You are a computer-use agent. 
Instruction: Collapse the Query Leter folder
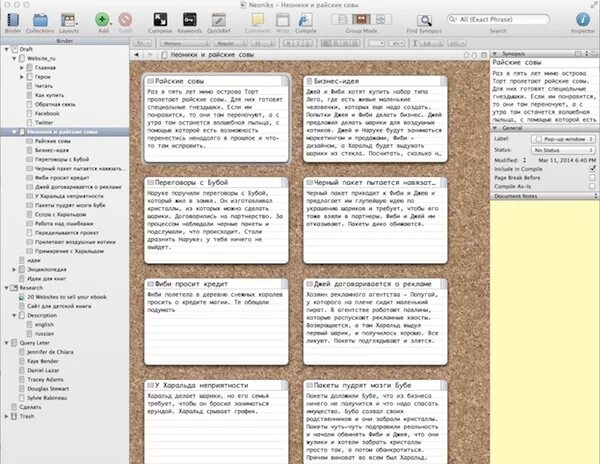(7, 343)
